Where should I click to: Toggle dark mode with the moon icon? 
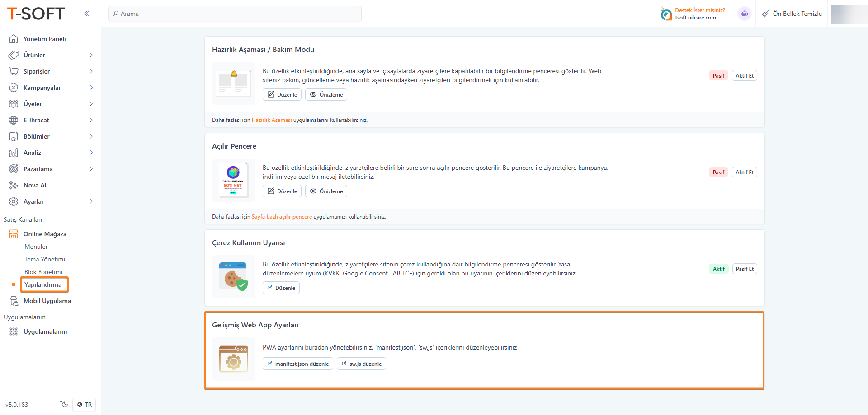(x=64, y=404)
